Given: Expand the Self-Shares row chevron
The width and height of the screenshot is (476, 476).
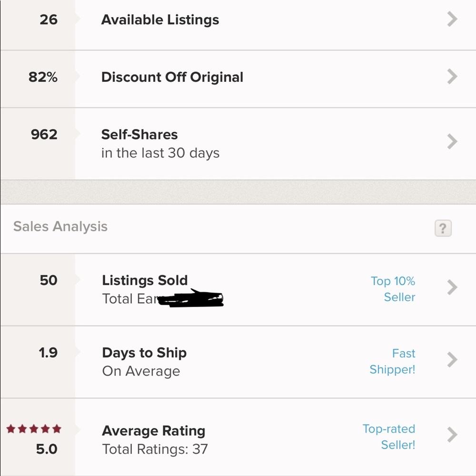Looking at the screenshot, I should point(452,141).
